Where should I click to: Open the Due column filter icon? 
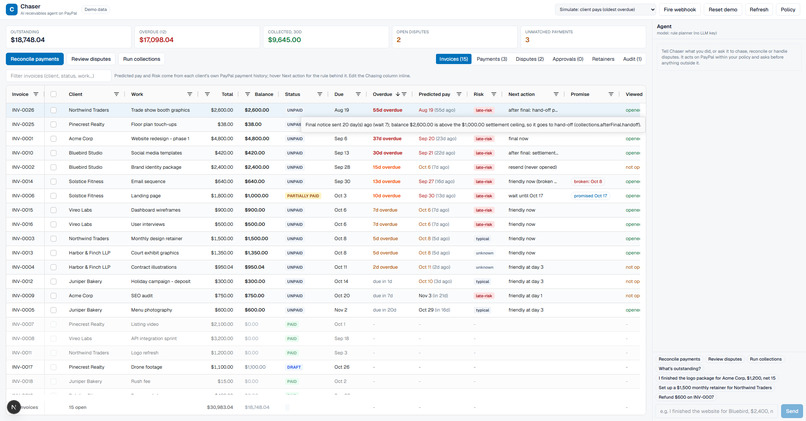pyautogui.click(x=358, y=94)
